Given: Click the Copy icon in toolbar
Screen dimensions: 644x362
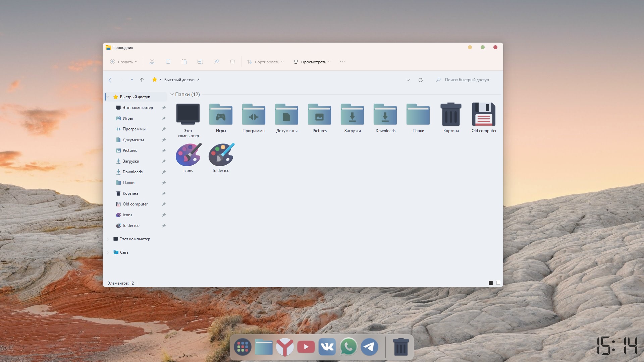Looking at the screenshot, I should 168,62.
